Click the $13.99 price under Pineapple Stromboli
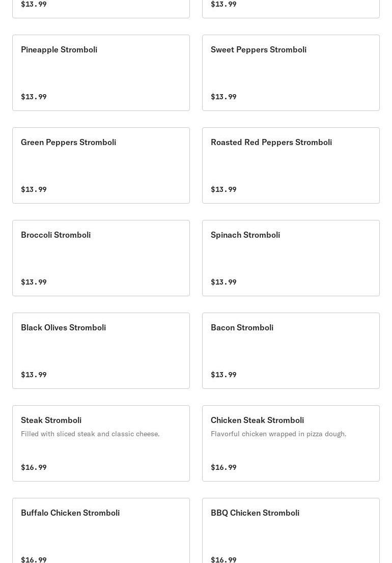Screen dimensions: 392x563 coord(34,97)
